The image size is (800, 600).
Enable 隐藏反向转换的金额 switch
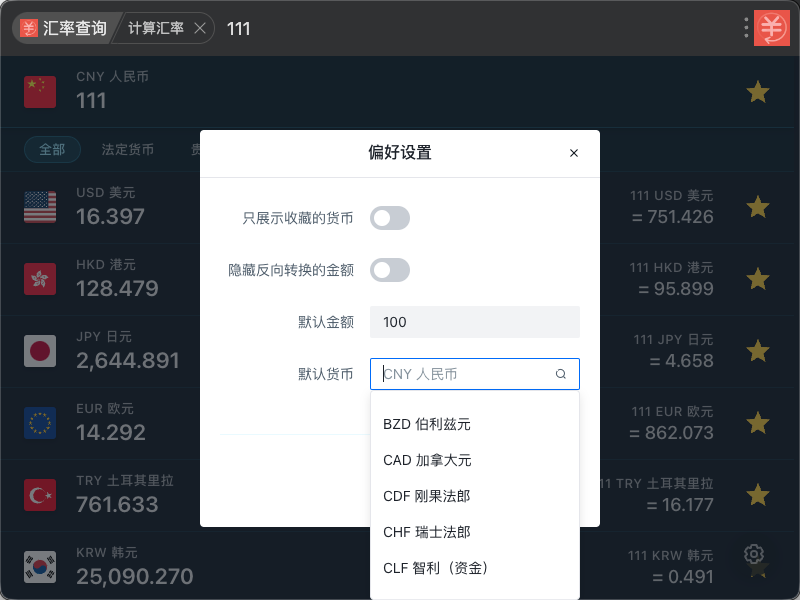tap(390, 270)
